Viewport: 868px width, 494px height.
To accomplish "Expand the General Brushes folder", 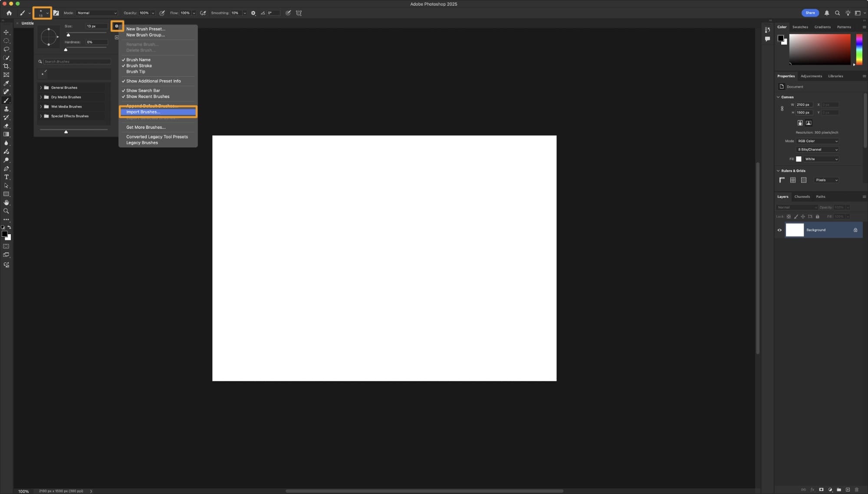I will (x=41, y=88).
